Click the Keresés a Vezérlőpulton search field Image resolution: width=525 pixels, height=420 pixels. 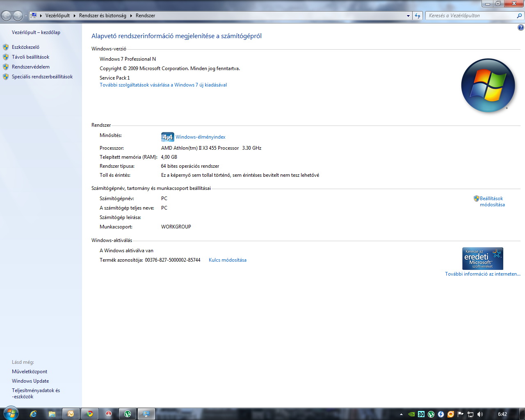coord(471,16)
